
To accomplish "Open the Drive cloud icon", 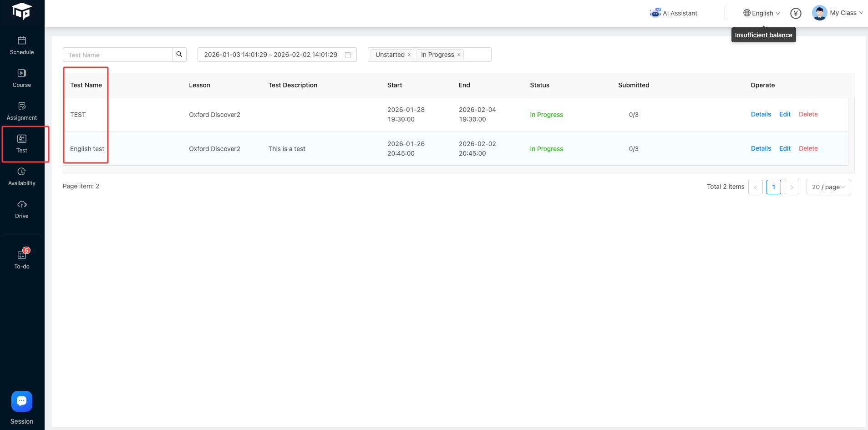I will [x=22, y=209].
